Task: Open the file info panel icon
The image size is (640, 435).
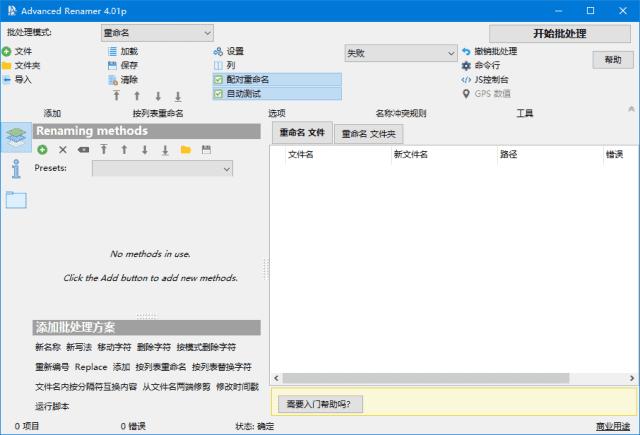Action: (x=16, y=169)
